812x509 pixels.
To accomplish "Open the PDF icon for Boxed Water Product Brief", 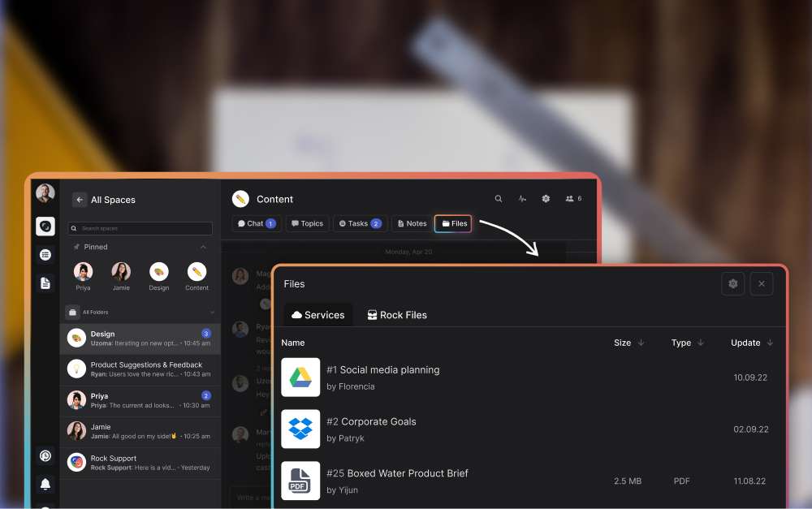I will click(300, 481).
